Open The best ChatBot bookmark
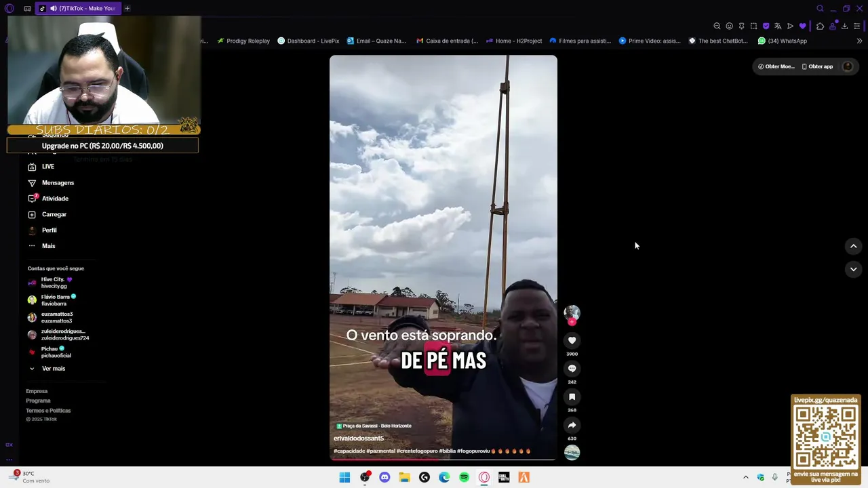 click(718, 41)
